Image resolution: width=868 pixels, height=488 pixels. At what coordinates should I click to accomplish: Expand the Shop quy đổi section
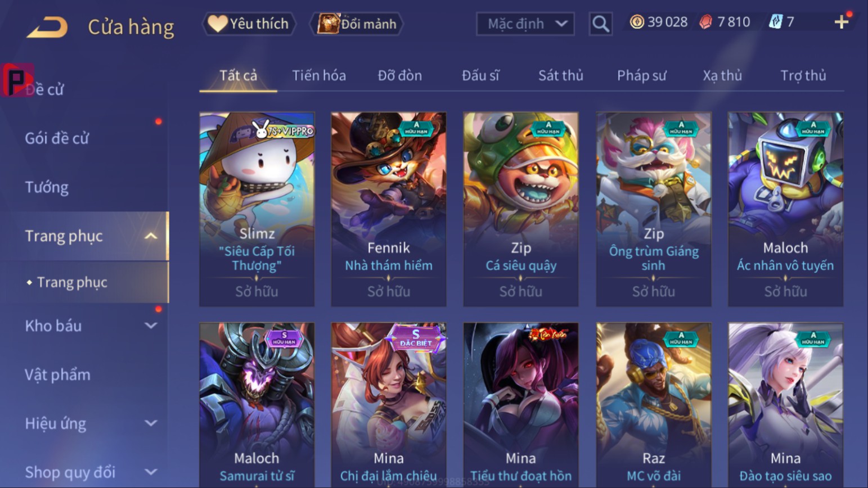tap(151, 472)
